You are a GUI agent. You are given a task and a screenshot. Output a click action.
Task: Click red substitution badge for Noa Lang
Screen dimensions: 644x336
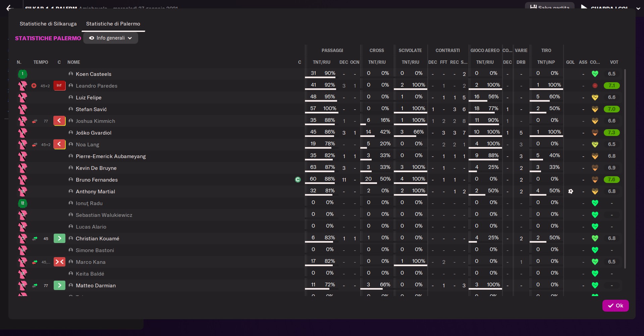(59, 144)
